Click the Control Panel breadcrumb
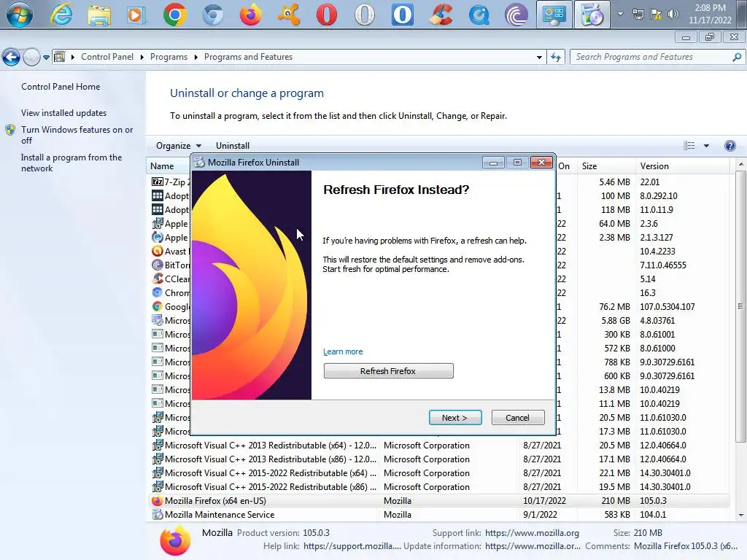Screen dimensions: 747x560 pos(107,57)
